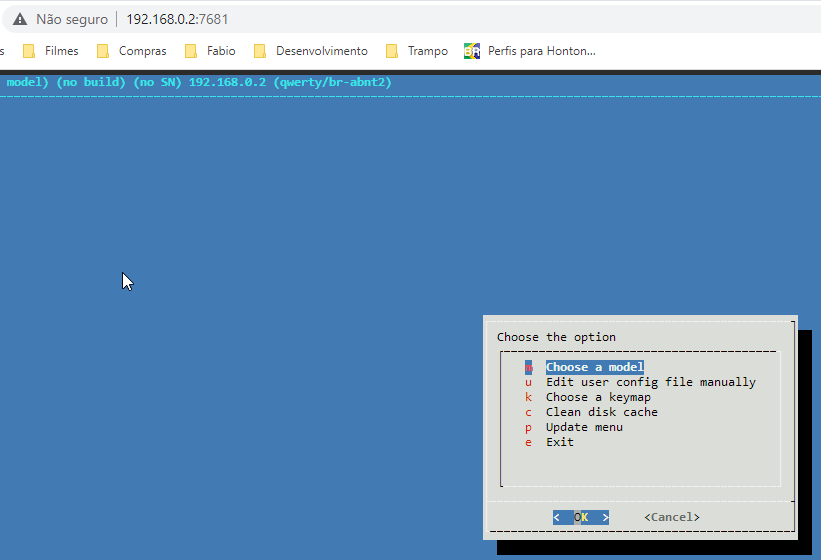
Task: Select the Choose a keymap entry
Action: [598, 397]
